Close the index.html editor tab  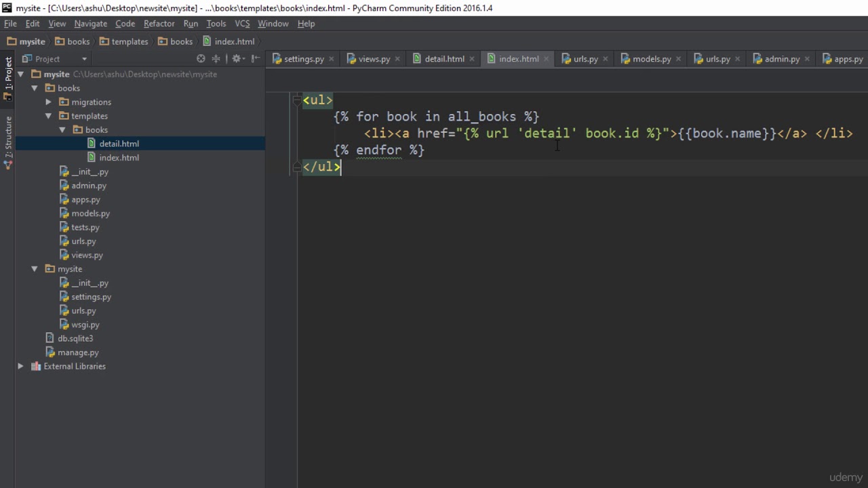(546, 59)
